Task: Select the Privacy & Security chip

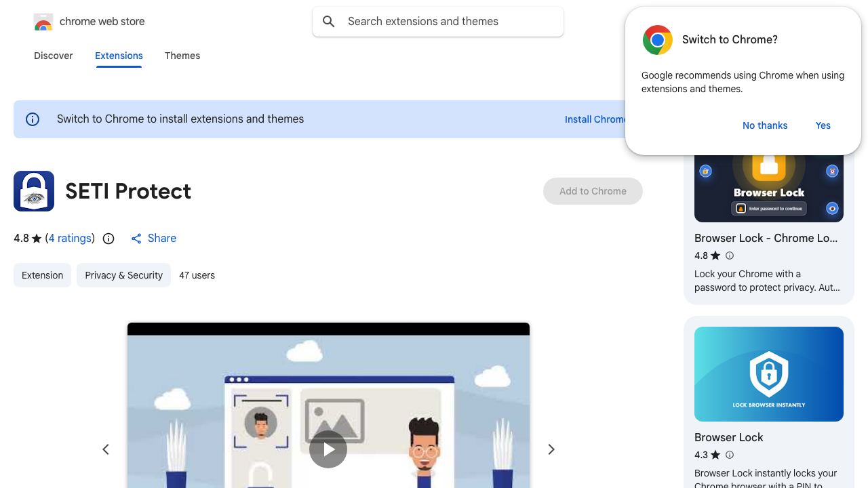Action: 123,275
